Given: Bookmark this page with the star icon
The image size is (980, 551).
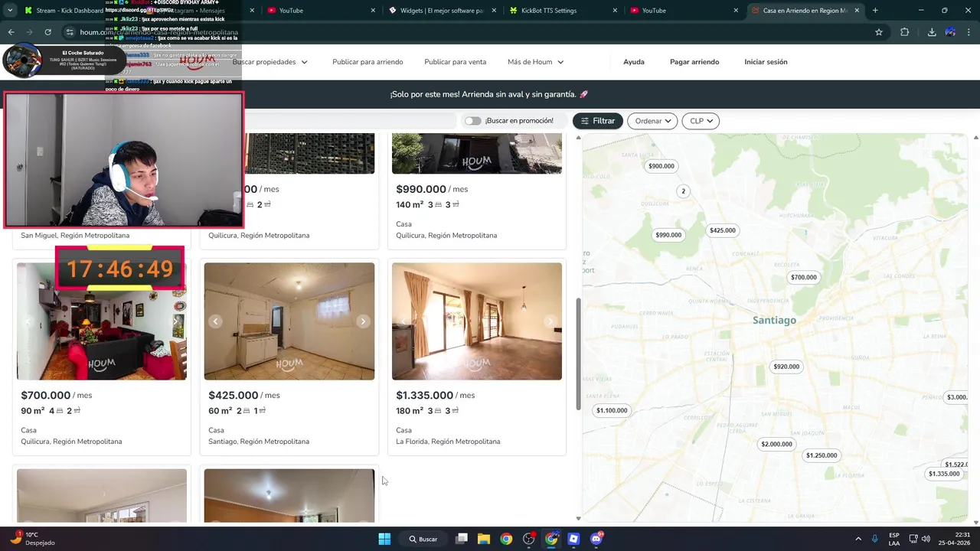Looking at the screenshot, I should pyautogui.click(x=879, y=32).
